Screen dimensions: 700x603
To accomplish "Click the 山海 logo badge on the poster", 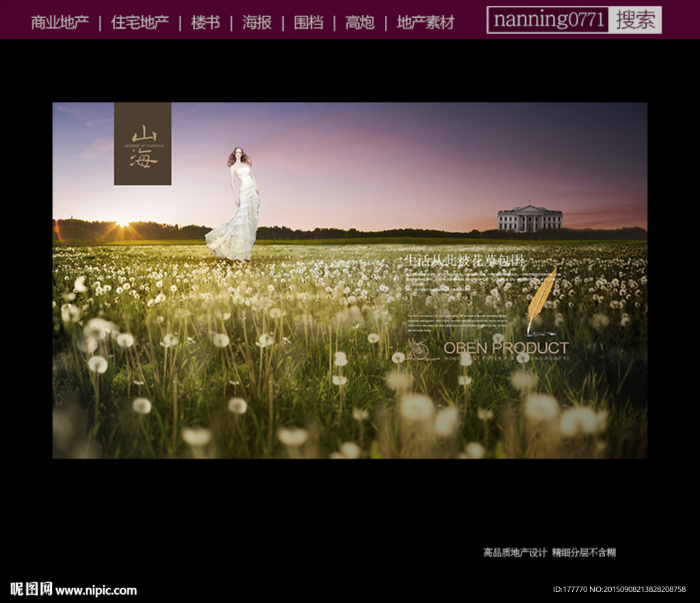I will click(143, 144).
